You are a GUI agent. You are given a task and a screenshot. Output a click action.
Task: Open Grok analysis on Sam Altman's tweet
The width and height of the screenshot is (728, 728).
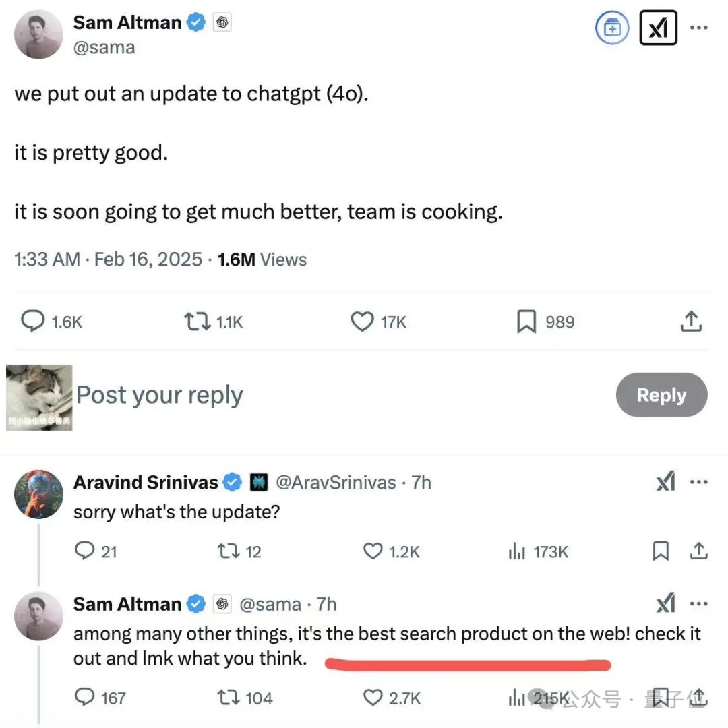[x=659, y=28]
